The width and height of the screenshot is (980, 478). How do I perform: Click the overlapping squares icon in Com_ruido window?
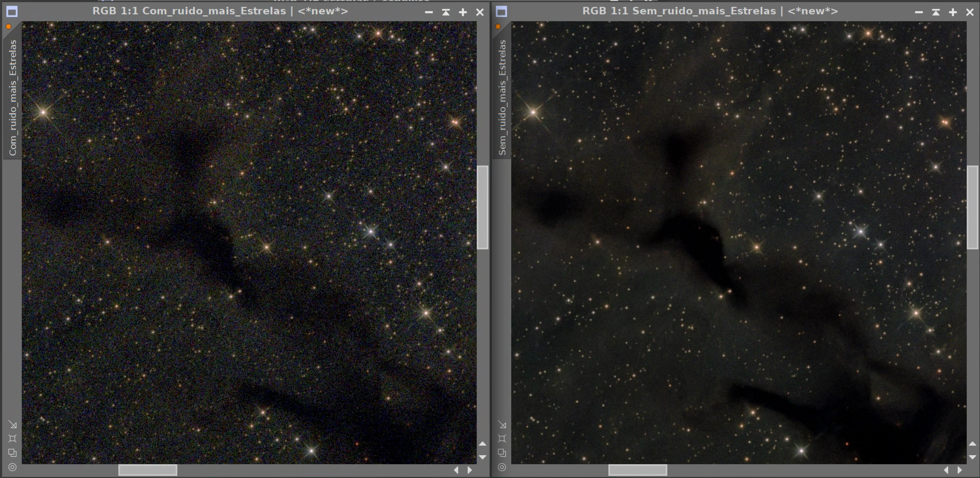click(x=13, y=453)
